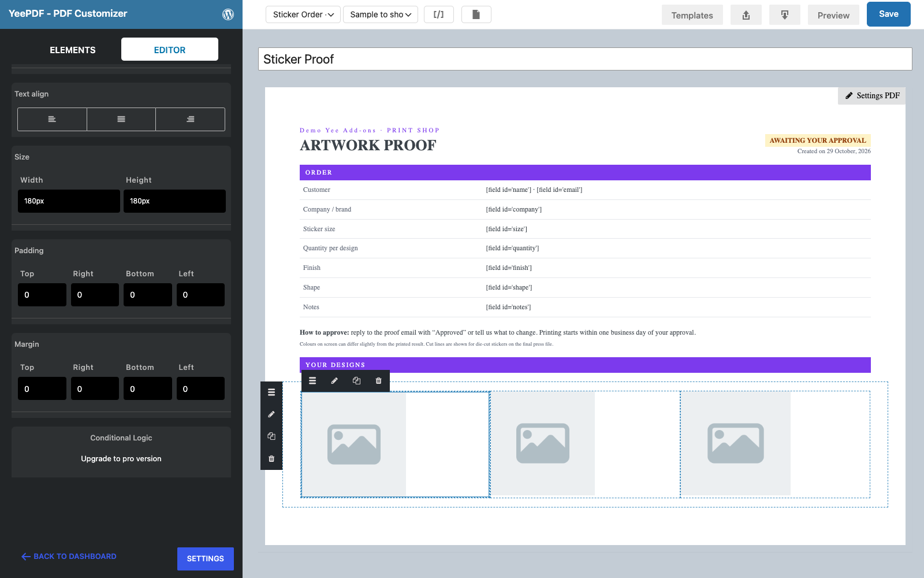This screenshot has height=578, width=924.
Task: Click Upgrade to pro version
Action: (x=121, y=459)
